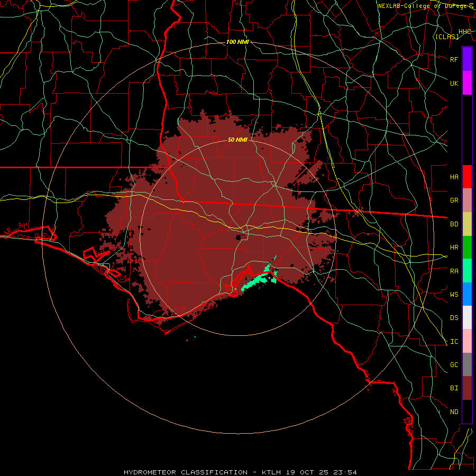Image resolution: width=476 pixels, height=476 pixels.
Task: Click the bright red HA legend swatch
Action: (x=467, y=177)
